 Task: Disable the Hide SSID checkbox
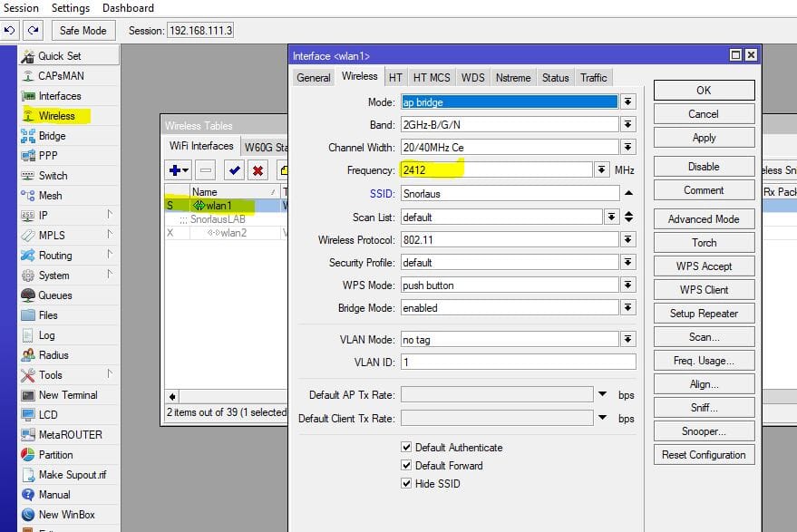click(406, 484)
